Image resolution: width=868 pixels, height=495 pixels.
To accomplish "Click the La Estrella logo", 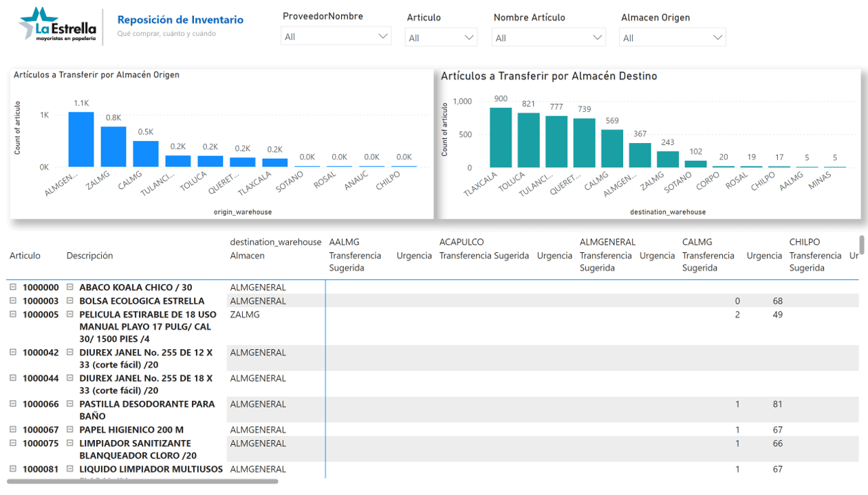I will click(57, 25).
